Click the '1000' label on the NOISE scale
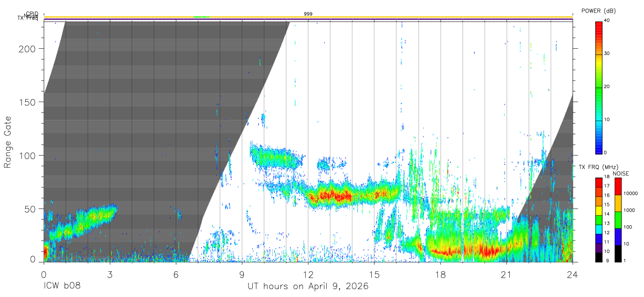Image resolution: width=644 pixels, height=297 pixels. click(629, 210)
